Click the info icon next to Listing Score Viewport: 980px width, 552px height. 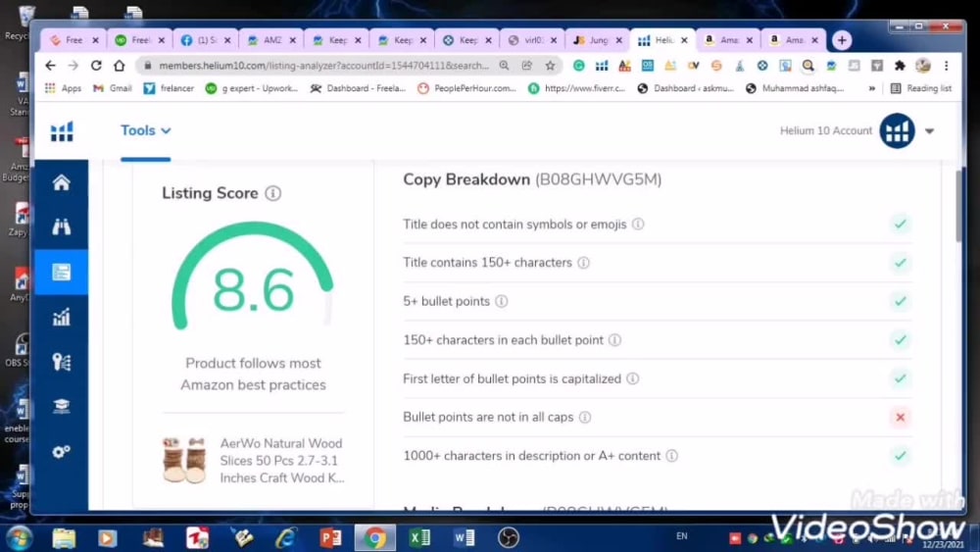(x=273, y=193)
